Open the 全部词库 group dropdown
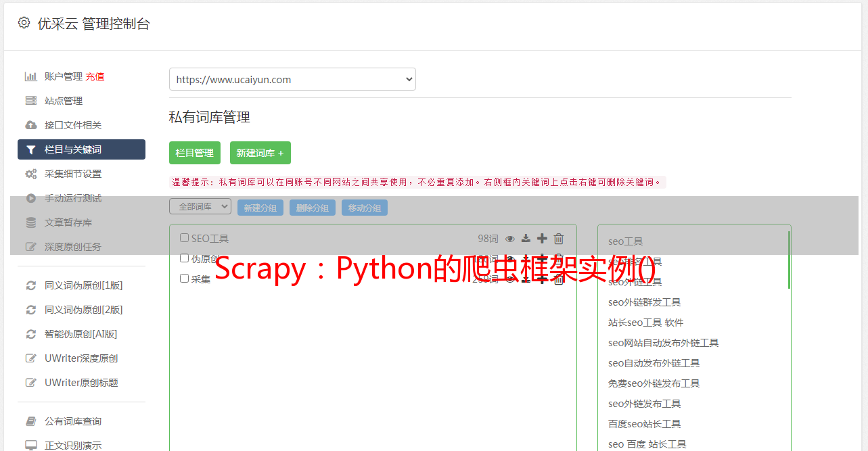Screen dimensions: 868x451 click(x=200, y=207)
